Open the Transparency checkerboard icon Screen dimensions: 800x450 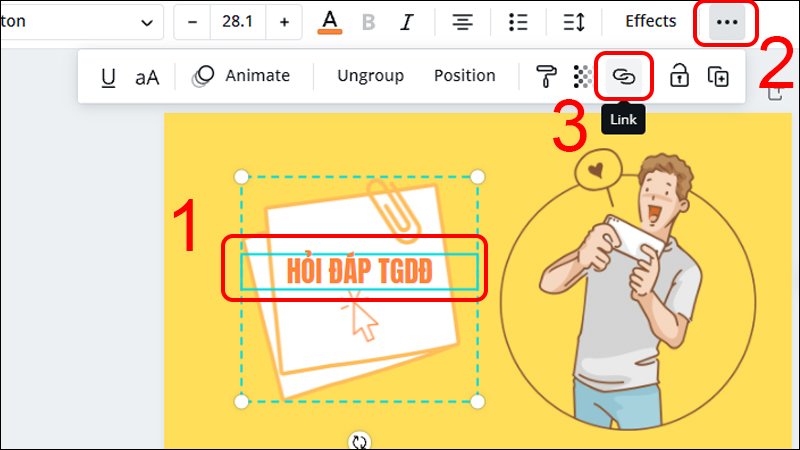coord(582,76)
